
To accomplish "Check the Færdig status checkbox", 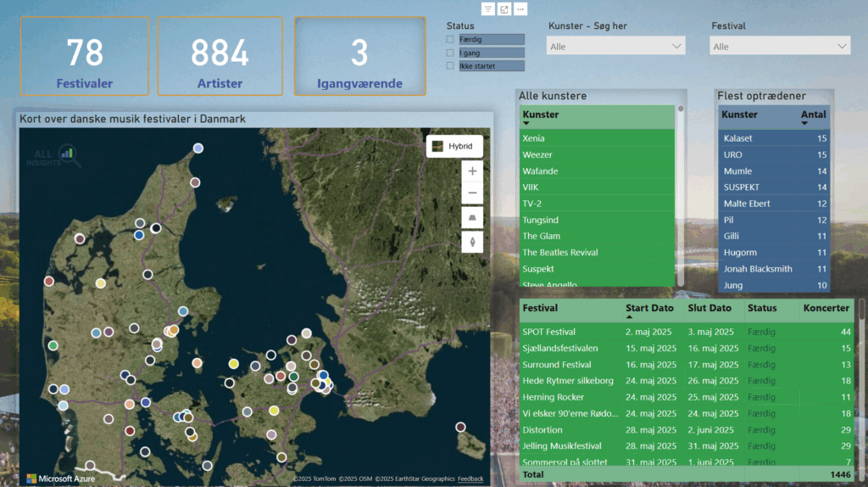I will click(451, 39).
